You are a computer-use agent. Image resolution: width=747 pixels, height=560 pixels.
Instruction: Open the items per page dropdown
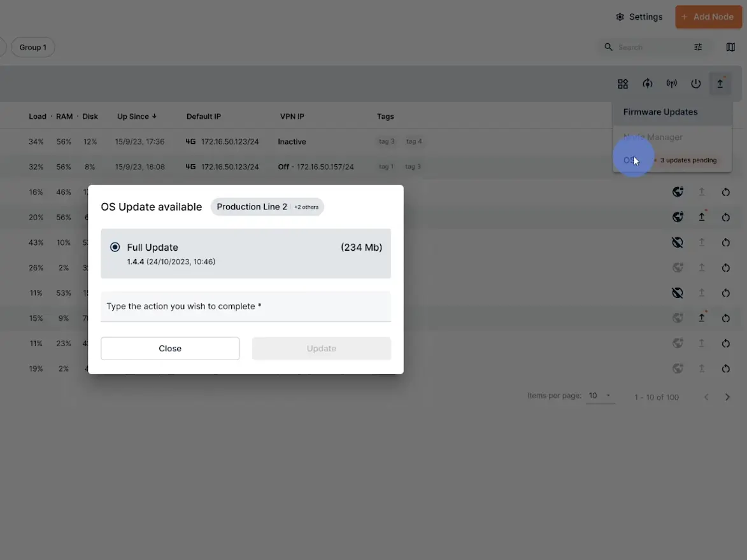click(x=600, y=396)
